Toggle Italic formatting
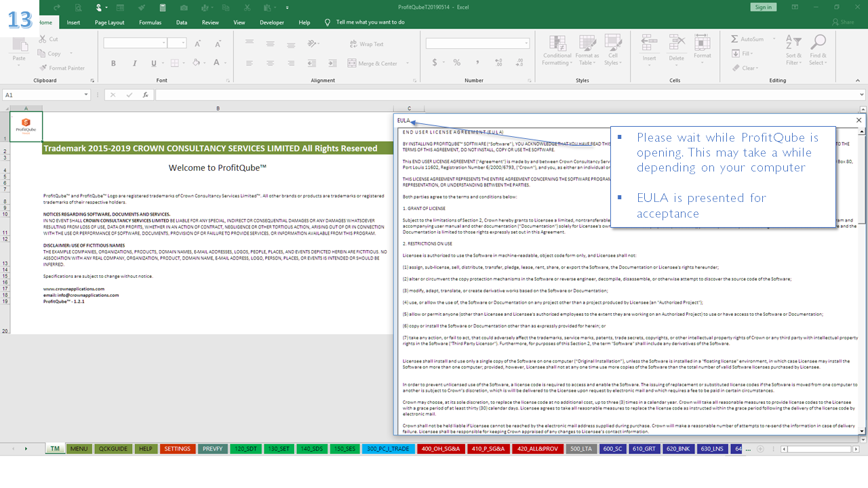Screen dimensions: 868x488 tap(134, 63)
